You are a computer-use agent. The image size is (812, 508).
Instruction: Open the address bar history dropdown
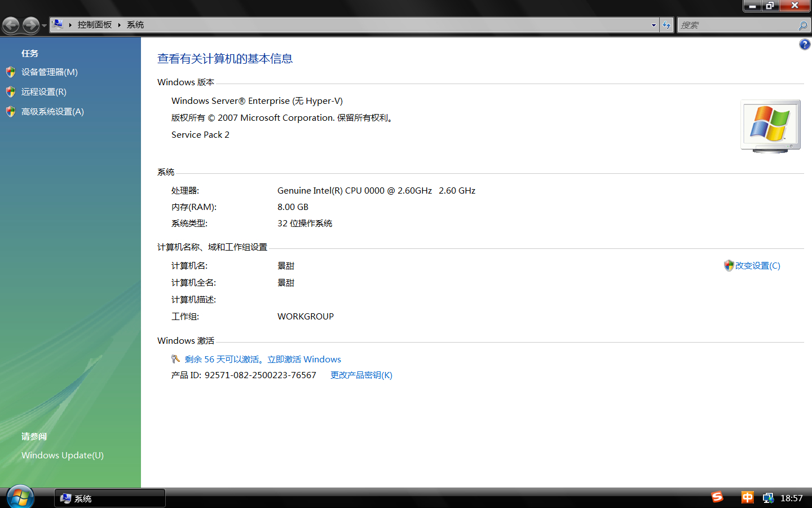[x=654, y=25]
